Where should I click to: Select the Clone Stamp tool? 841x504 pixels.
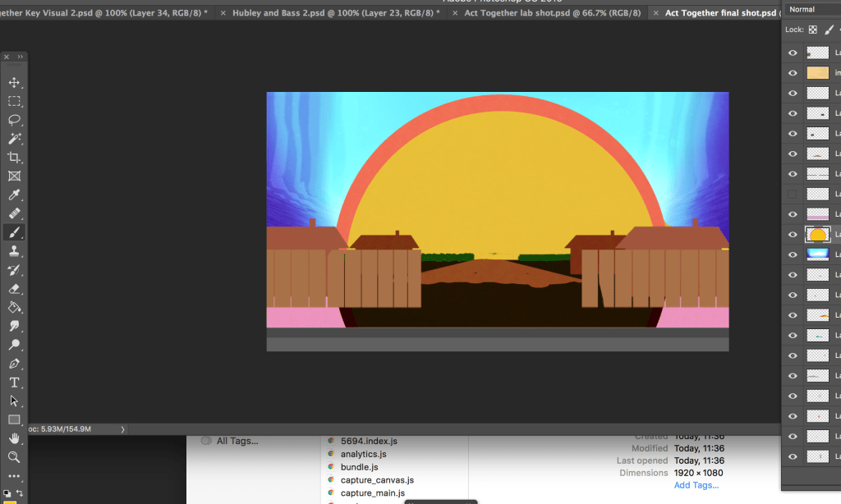(x=14, y=251)
